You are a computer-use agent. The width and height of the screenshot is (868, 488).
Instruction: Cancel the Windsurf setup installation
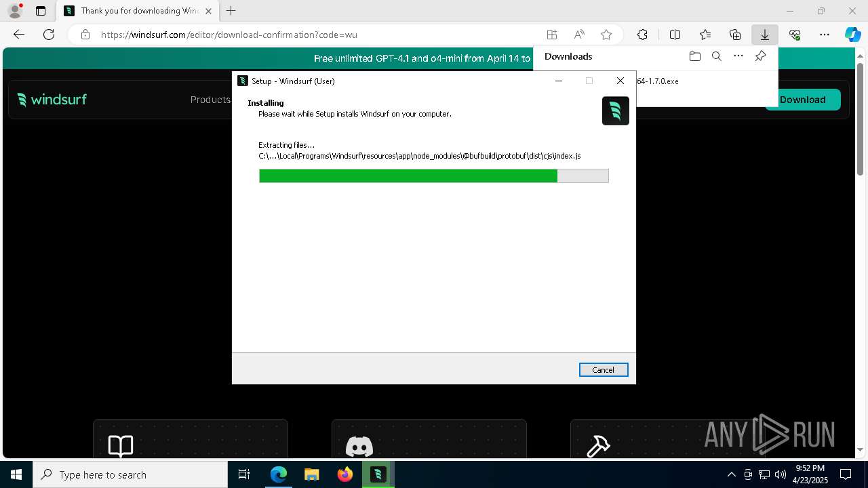click(x=604, y=369)
